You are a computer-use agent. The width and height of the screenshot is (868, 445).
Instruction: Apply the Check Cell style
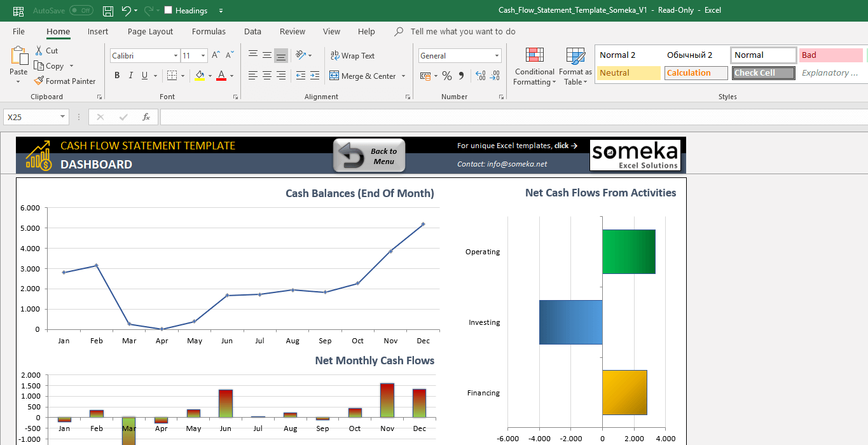point(763,73)
